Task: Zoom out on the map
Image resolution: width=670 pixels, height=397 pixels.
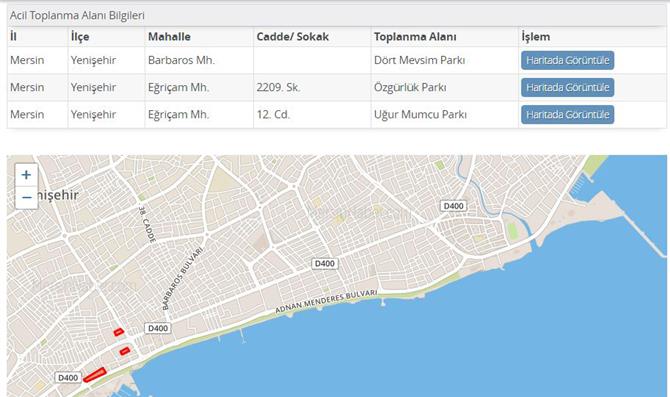Action: point(26,197)
